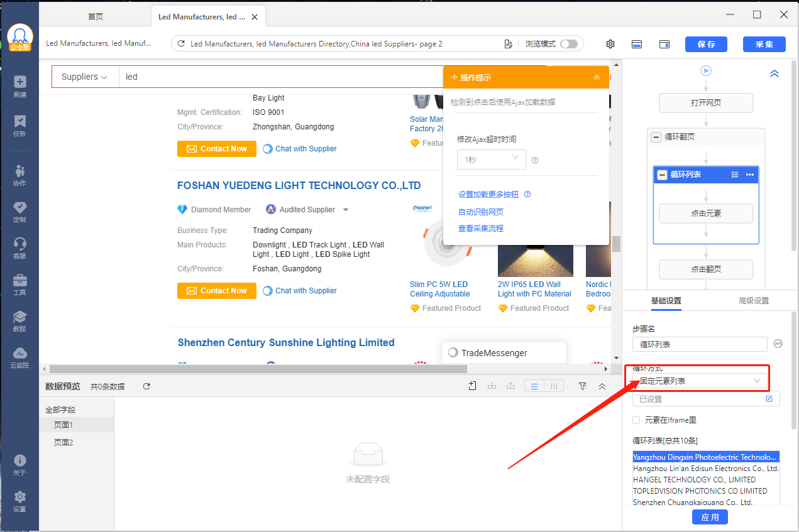The height and width of the screenshot is (532, 799).
Task: Expand the Audited Supplier dropdown arrow
Action: coord(345,210)
